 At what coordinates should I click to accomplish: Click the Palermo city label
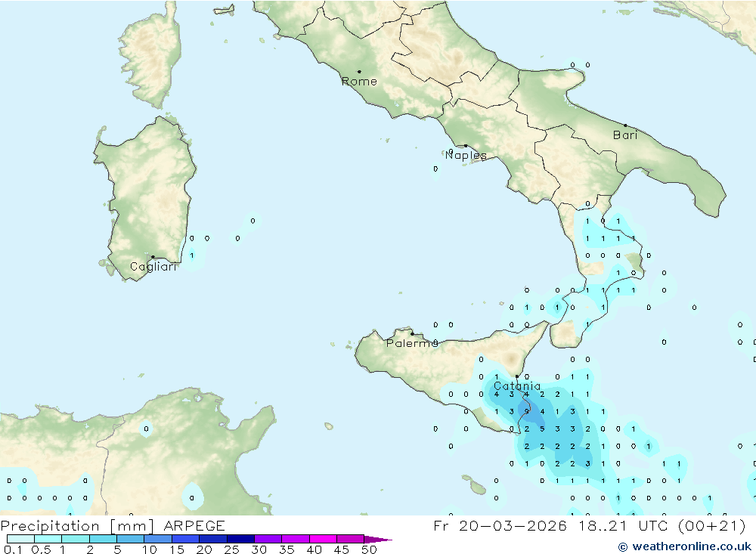pyautogui.click(x=412, y=343)
